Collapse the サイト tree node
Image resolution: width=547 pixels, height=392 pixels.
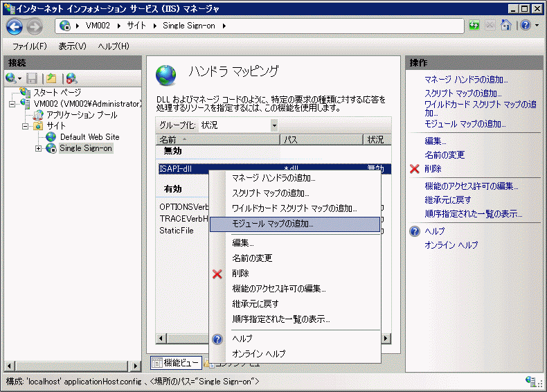pos(25,126)
